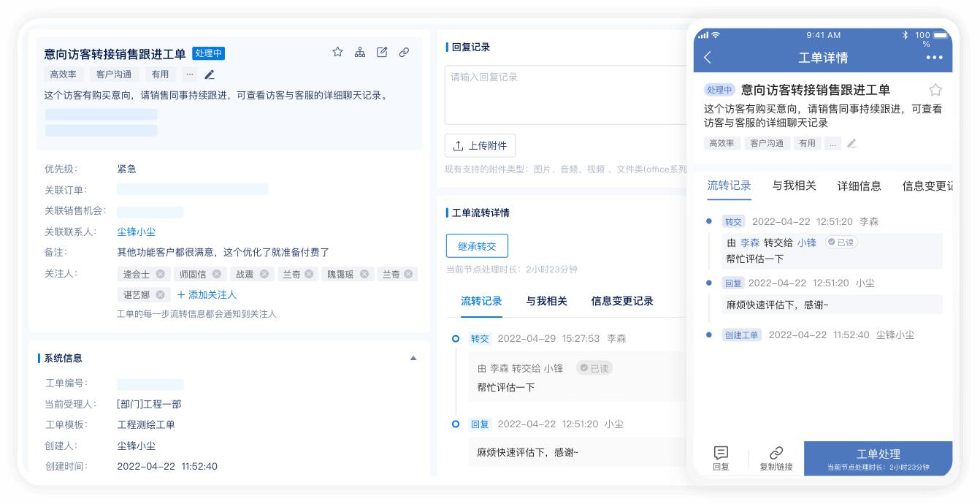Remove follower 谌艺娜 tag
980x504 pixels.
(161, 295)
